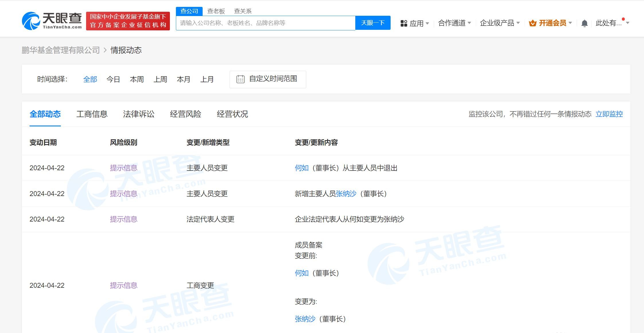Viewport: 644px width, 333px height.
Task: Click the Tianyancha logo icon
Action: 31,20
